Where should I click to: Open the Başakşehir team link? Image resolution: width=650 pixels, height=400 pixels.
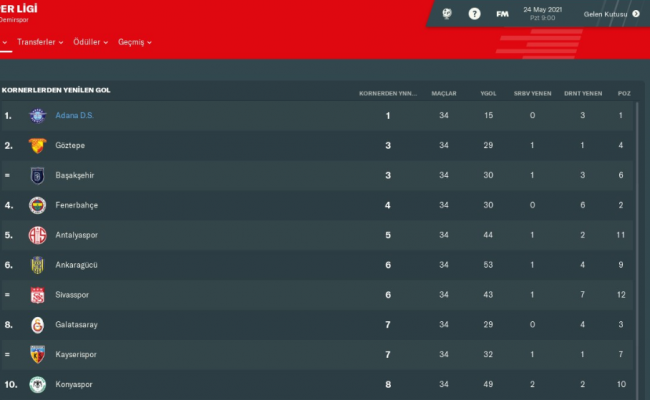(78, 176)
